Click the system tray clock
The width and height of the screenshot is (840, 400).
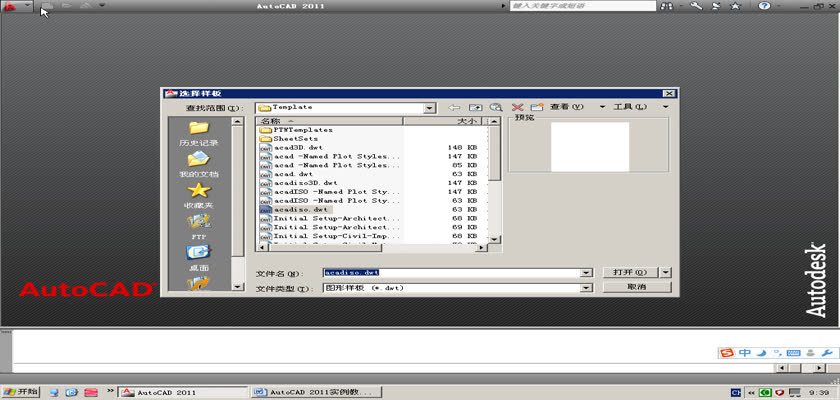point(820,393)
